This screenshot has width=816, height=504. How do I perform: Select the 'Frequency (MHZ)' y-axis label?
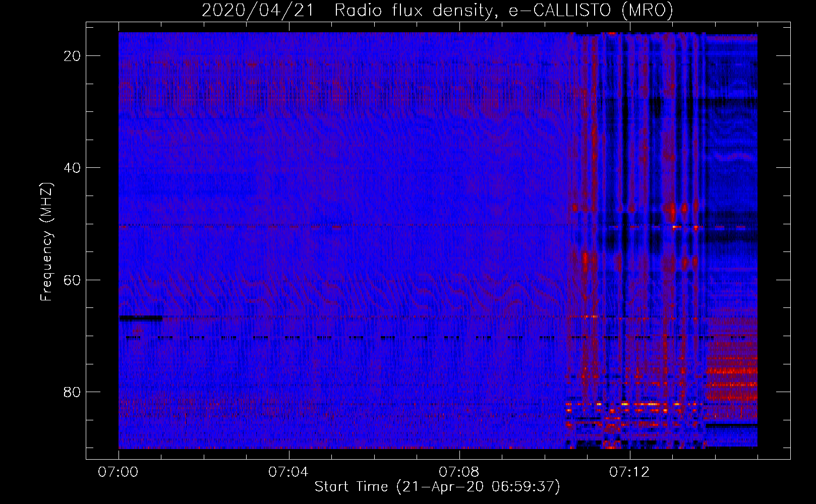tap(46, 241)
